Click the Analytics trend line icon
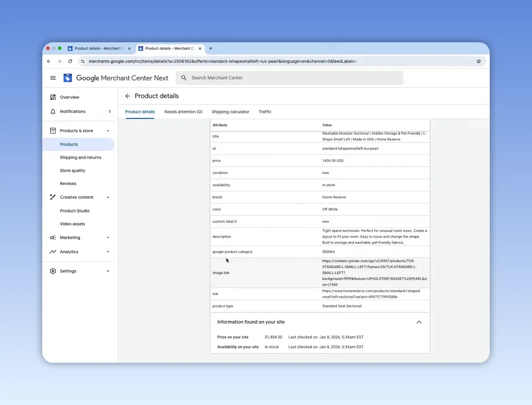This screenshot has height=405, width=532. 53,251
